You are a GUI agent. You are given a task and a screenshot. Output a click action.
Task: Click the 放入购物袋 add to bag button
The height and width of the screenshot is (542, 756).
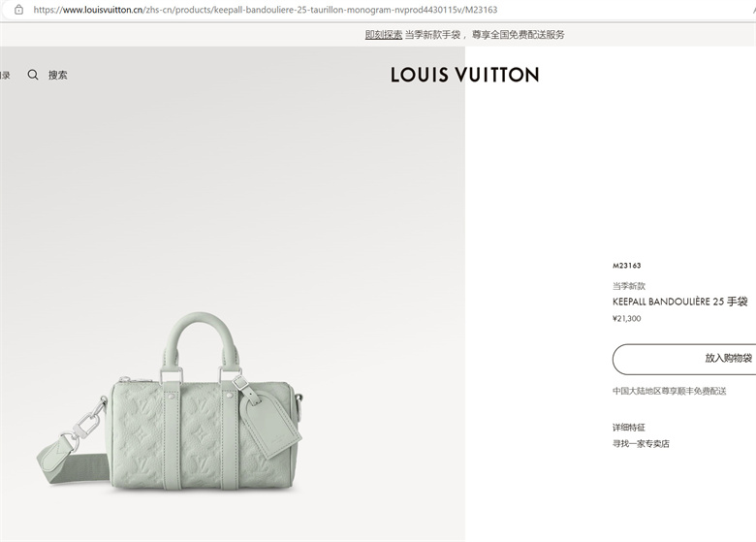[x=684, y=359]
